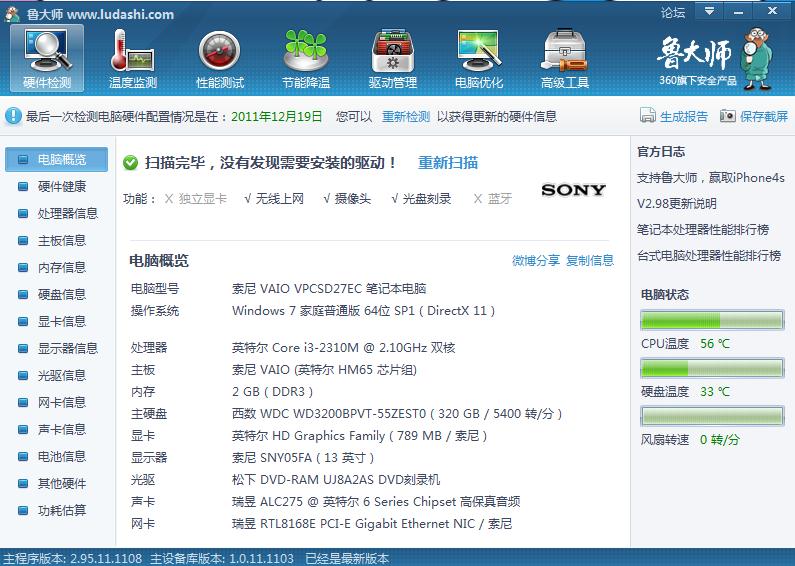Viewport: 795px width, 566px height.
Task: Click status bar 已经是最新版本
Action: pos(347,558)
